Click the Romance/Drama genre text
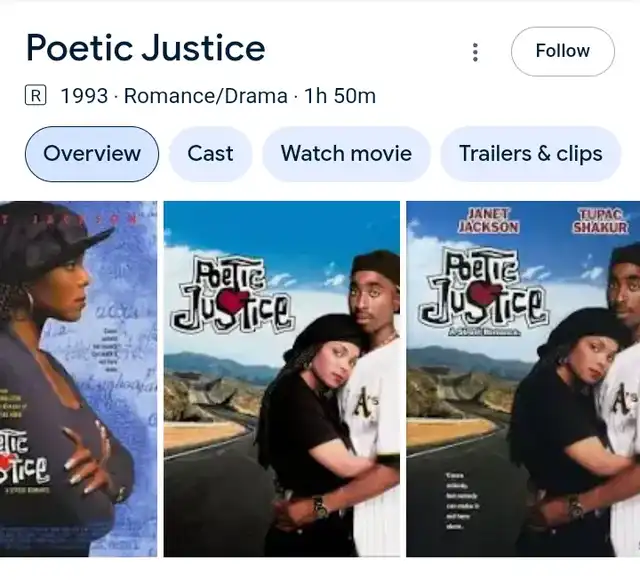640x584 pixels. 206,96
